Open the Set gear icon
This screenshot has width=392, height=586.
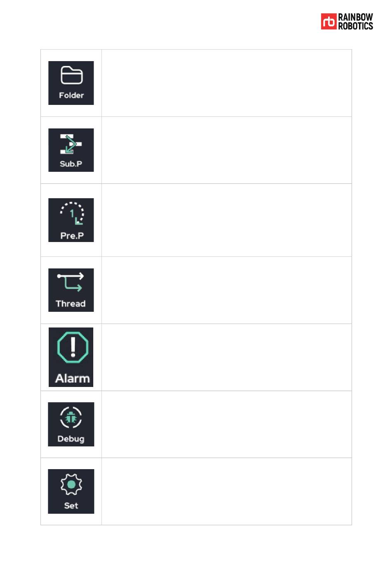(x=71, y=491)
